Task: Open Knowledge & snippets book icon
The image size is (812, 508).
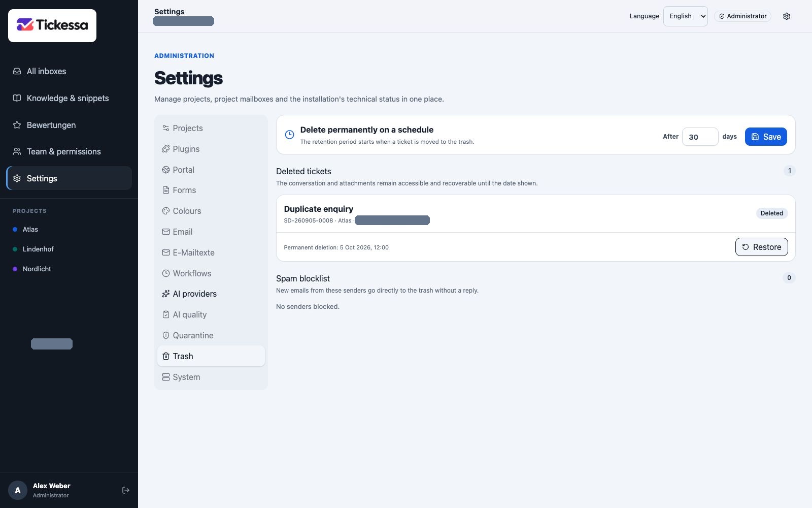Action: tap(17, 98)
